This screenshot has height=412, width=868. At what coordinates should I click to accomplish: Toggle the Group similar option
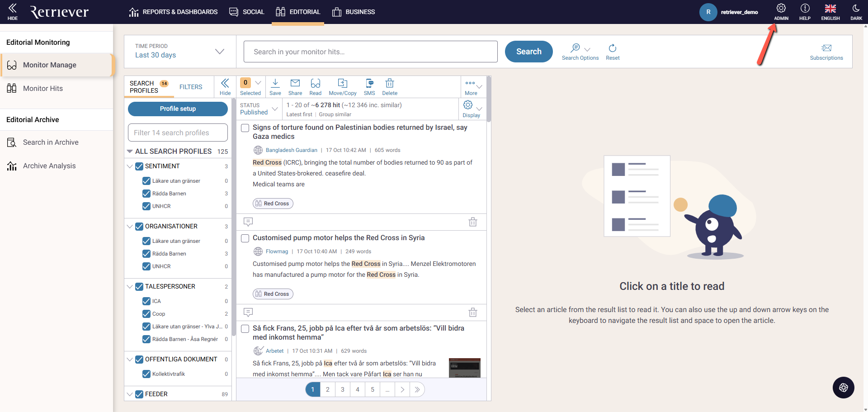[x=335, y=114]
